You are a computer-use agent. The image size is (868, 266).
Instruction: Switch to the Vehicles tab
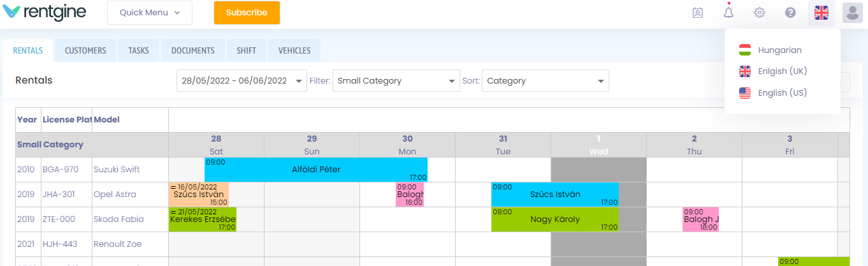coord(294,50)
